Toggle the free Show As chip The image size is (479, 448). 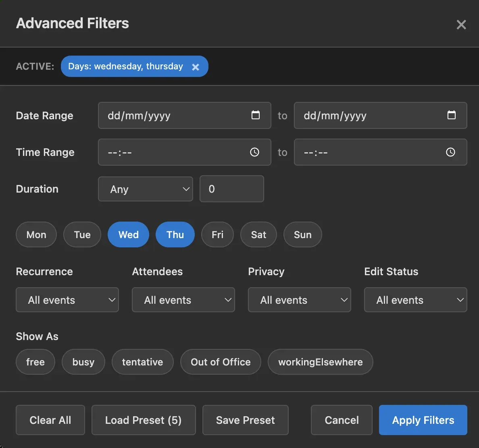click(x=35, y=362)
